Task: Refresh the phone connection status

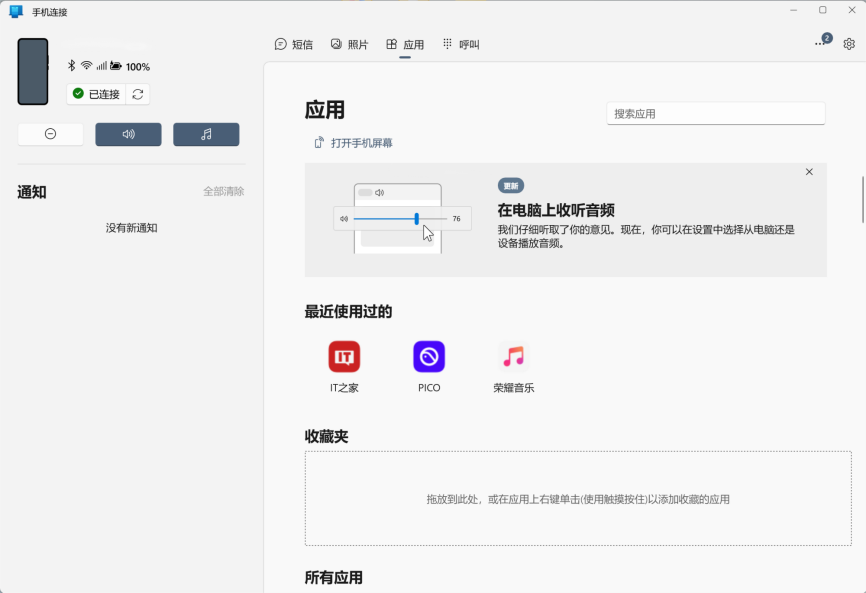Action: tap(136, 92)
